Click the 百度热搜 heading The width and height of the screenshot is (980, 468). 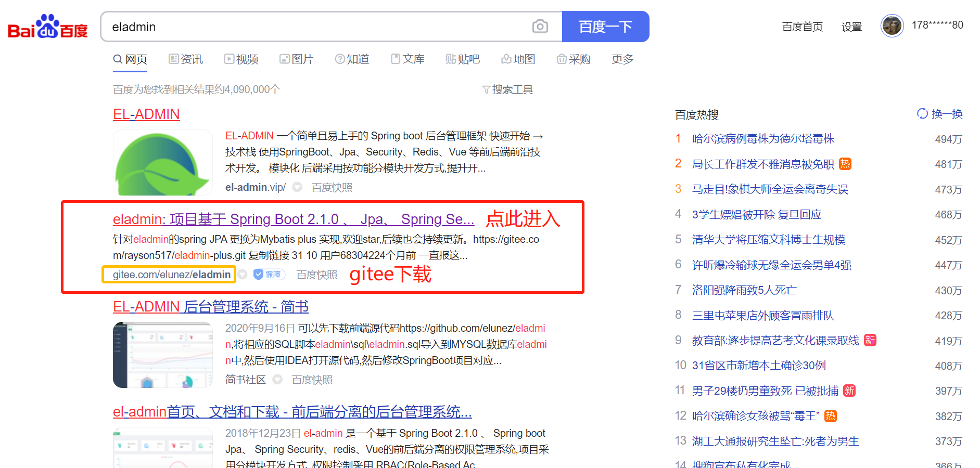tap(697, 114)
